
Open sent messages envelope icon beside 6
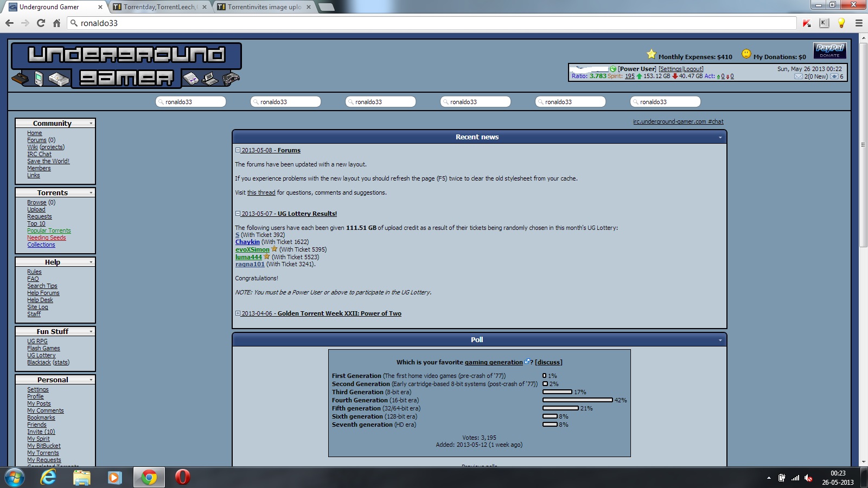pyautogui.click(x=834, y=76)
